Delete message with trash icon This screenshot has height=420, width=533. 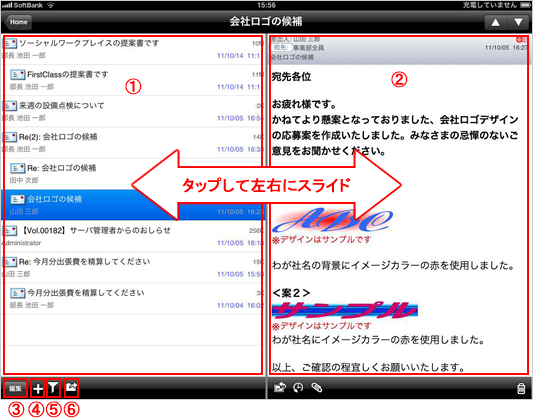(521, 388)
